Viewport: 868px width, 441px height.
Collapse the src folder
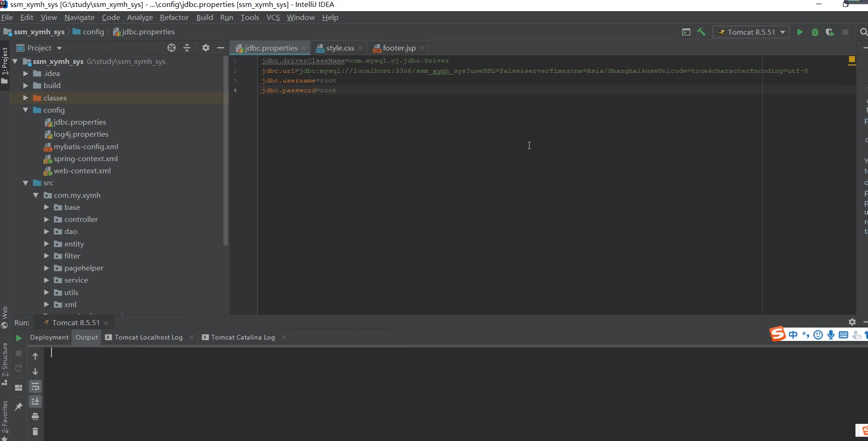click(26, 183)
